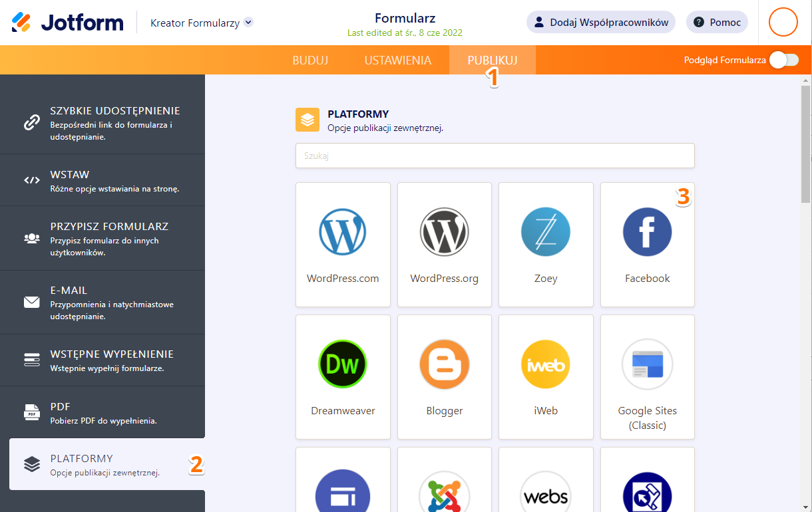
Task: Click the iWeb label text
Action: click(546, 411)
